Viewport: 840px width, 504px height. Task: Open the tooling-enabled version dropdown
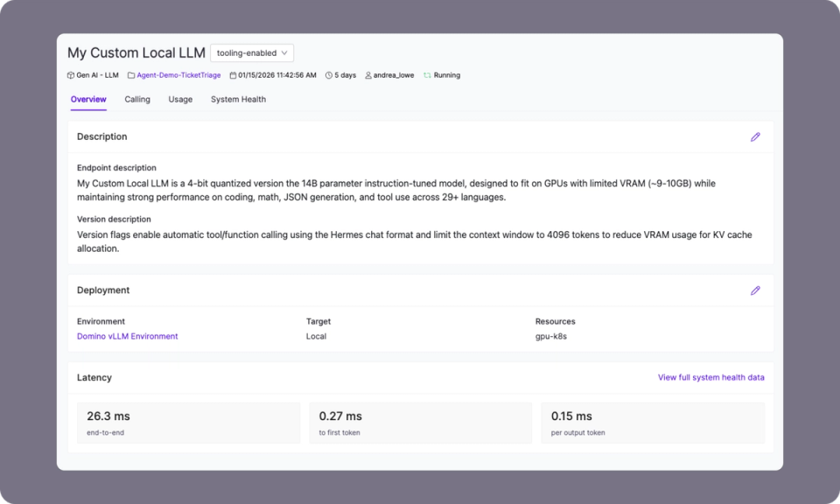coord(252,52)
